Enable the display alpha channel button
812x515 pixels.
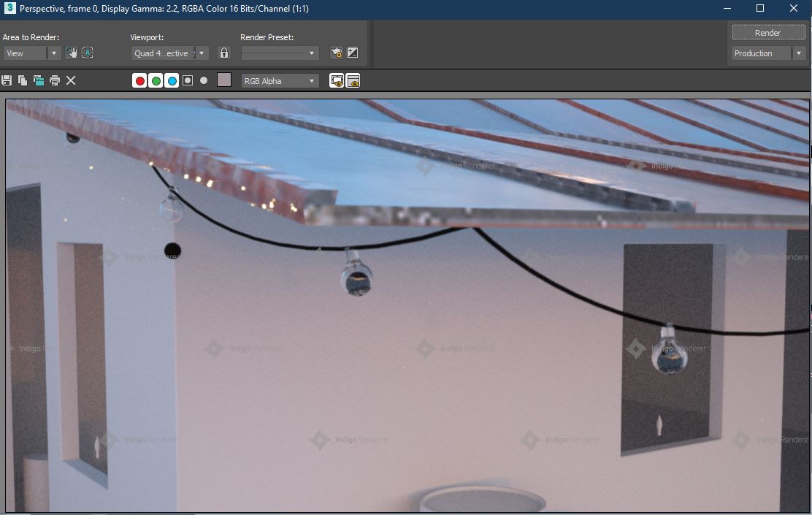[x=188, y=80]
